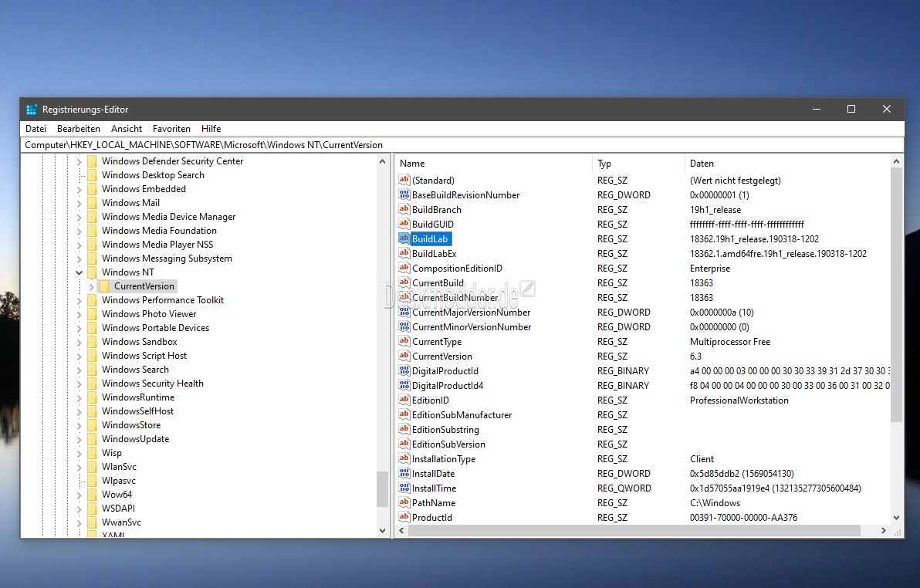The image size is (920, 588).
Task: Select the BuildLab value name
Action: [x=429, y=239]
